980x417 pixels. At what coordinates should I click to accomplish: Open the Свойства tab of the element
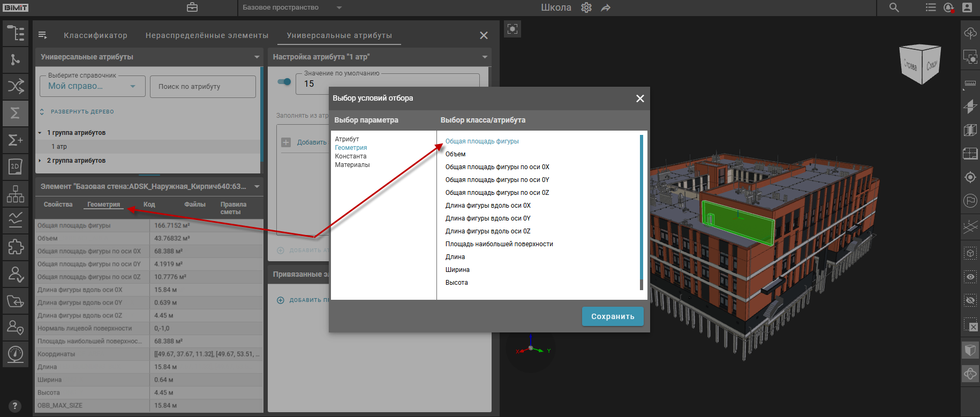tap(58, 204)
